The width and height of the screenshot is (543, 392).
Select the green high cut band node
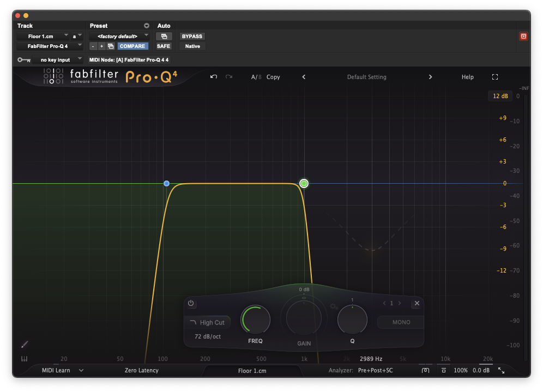pyautogui.click(x=304, y=184)
